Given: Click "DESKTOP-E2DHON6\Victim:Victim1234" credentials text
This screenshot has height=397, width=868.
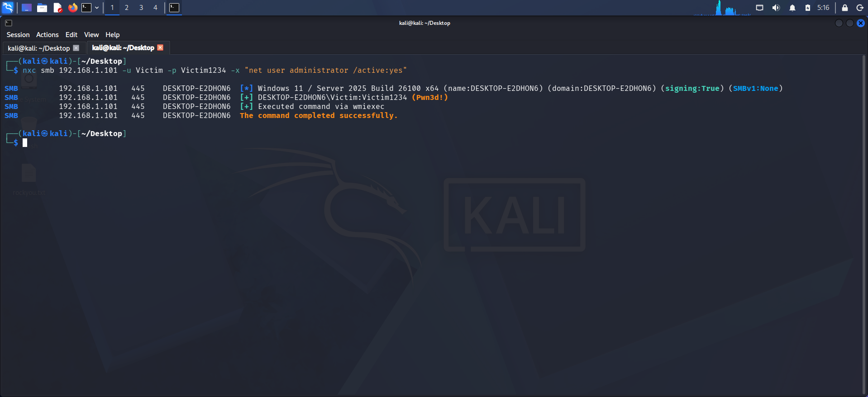Looking at the screenshot, I should [333, 98].
